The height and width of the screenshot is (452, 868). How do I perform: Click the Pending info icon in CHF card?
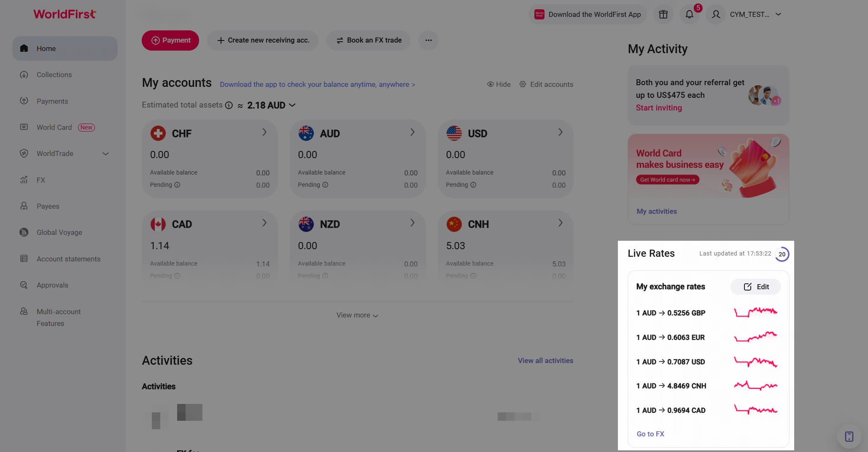coord(177,185)
